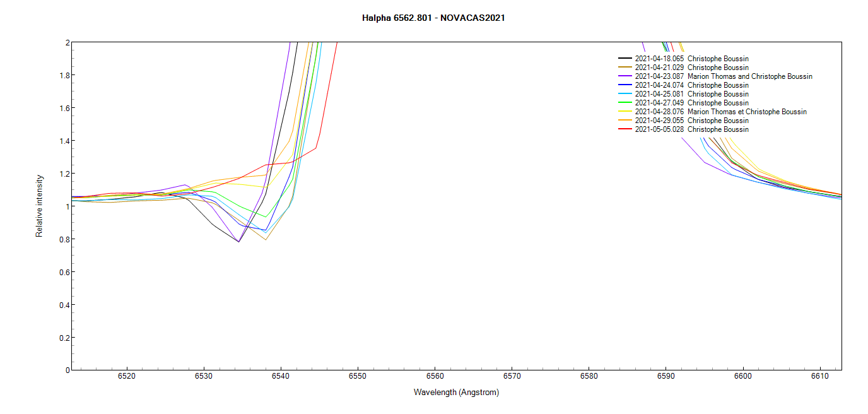The width and height of the screenshot is (868, 414).
Task: Click the black legend line for 2021-04-18.065
Action: pos(625,59)
